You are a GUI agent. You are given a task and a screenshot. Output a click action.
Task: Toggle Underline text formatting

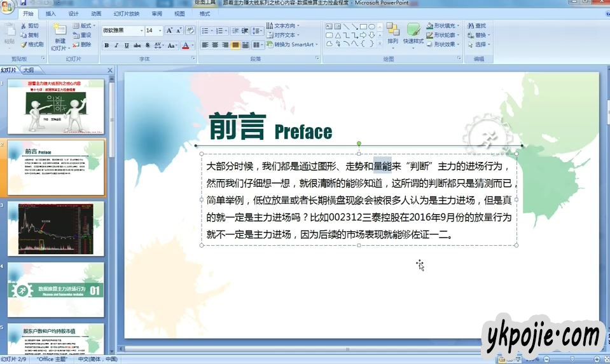[127, 45]
